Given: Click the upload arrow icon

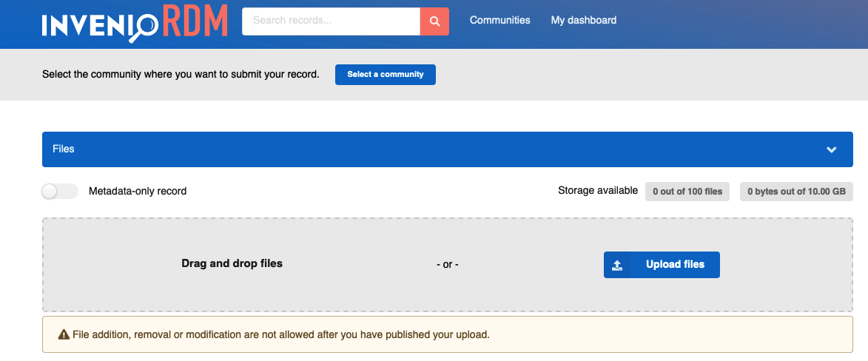Looking at the screenshot, I should [x=618, y=265].
